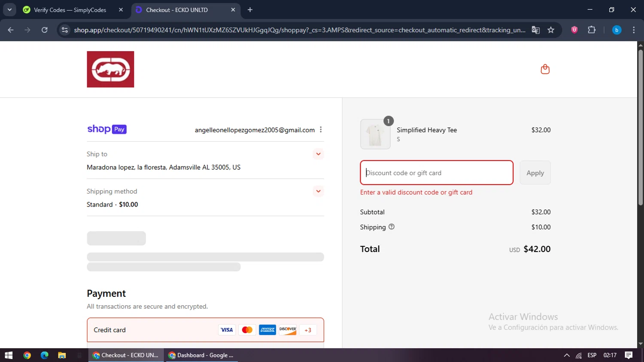Expand the Ship to address section

point(318,154)
